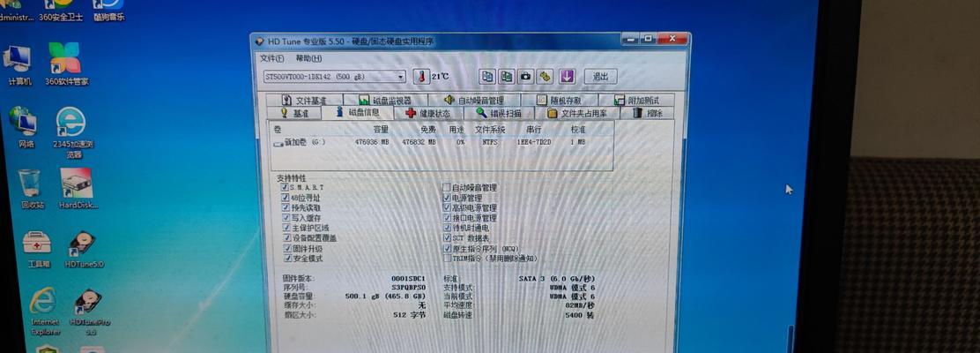Switch to the 随机存取 tab
This screenshot has width=980, height=353.
[560, 100]
